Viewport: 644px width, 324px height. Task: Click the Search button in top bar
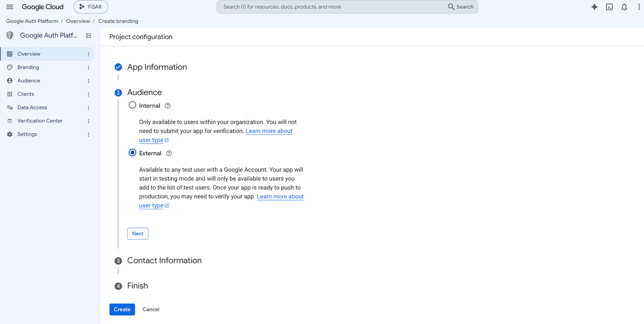[461, 7]
